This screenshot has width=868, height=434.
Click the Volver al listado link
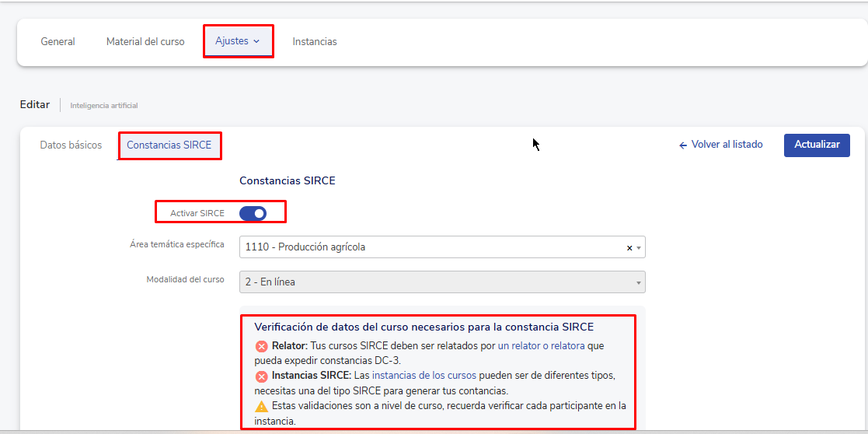tap(720, 145)
